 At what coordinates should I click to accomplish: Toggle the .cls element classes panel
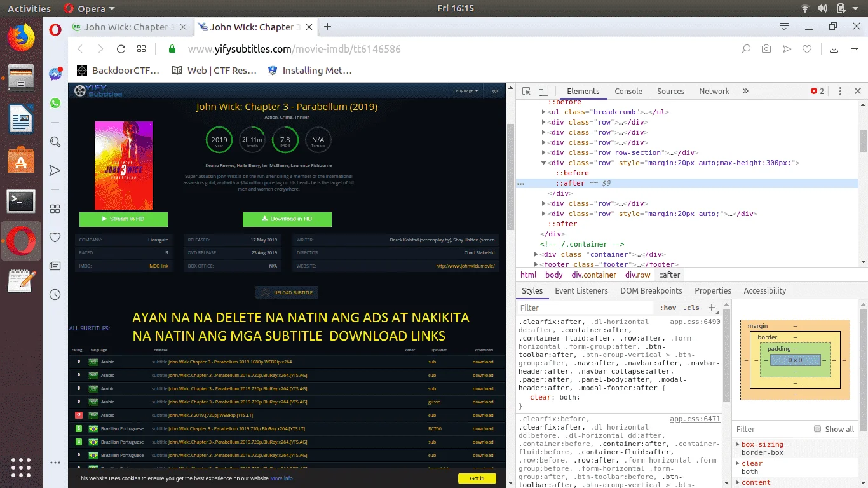click(x=691, y=308)
